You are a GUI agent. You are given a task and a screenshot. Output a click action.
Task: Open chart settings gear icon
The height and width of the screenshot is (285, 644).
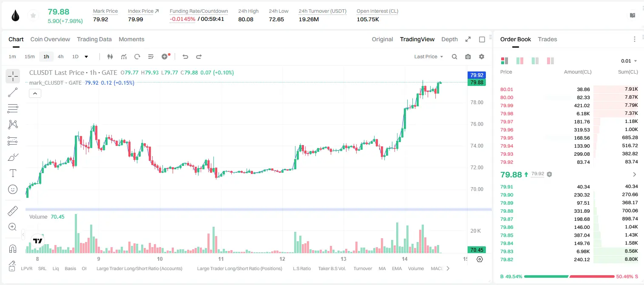(x=482, y=57)
